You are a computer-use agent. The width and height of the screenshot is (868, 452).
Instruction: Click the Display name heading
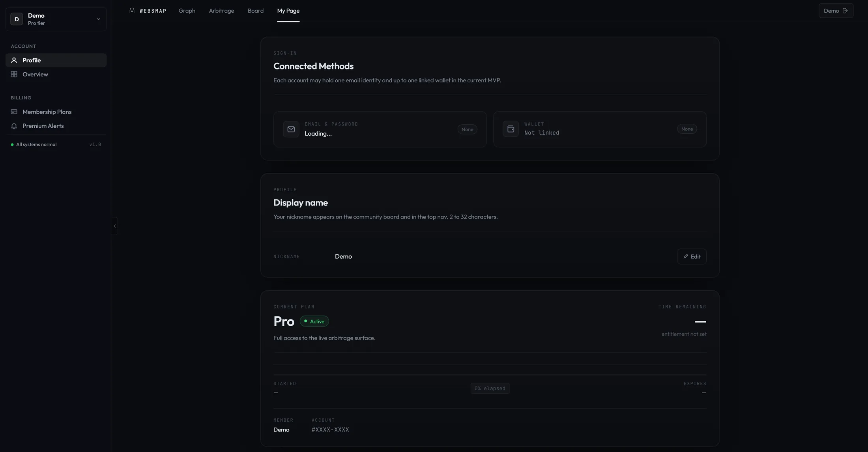pos(301,203)
